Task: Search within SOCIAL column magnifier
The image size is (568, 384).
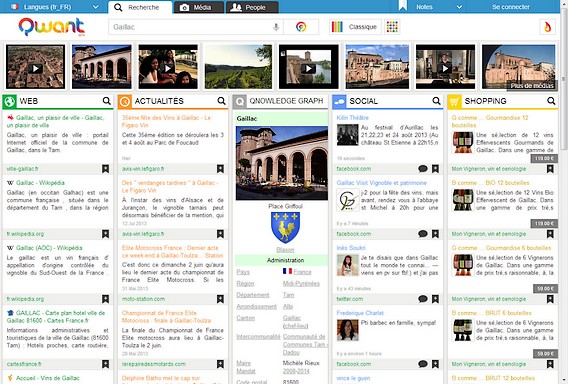Action: (x=437, y=101)
